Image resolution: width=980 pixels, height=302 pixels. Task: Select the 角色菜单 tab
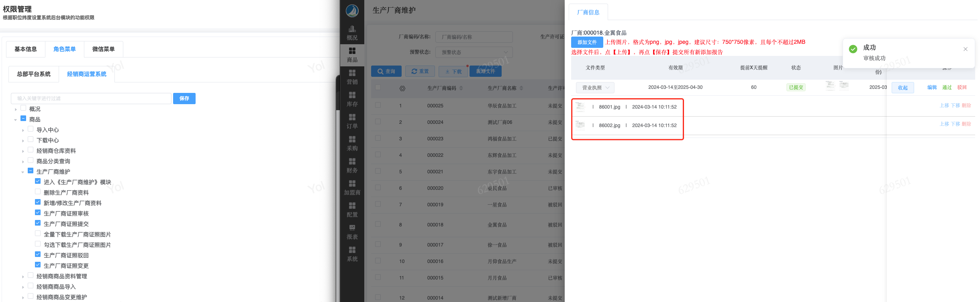pos(65,49)
